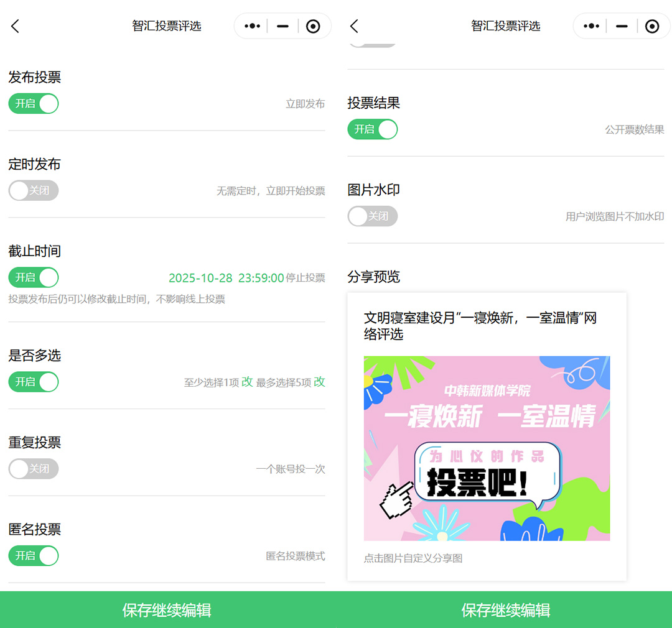
Task: Enable the 图片水印 watermark toggle
Action: pos(372,216)
